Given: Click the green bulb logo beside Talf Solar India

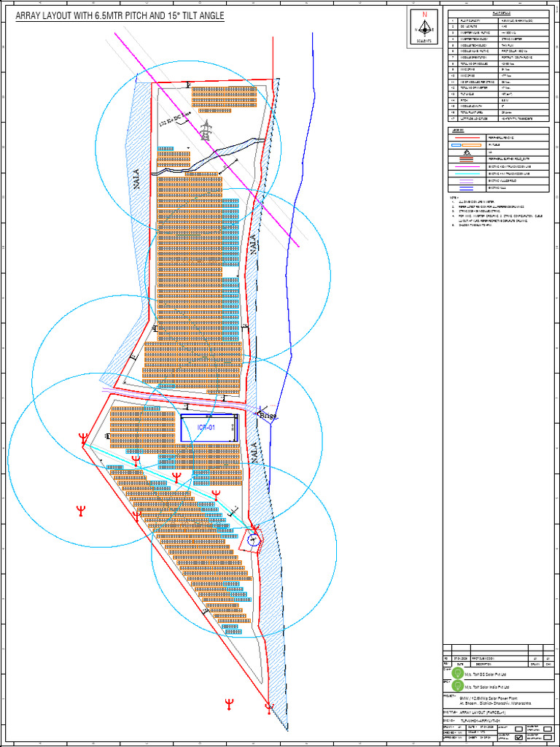Looking at the screenshot, I should (458, 686).
